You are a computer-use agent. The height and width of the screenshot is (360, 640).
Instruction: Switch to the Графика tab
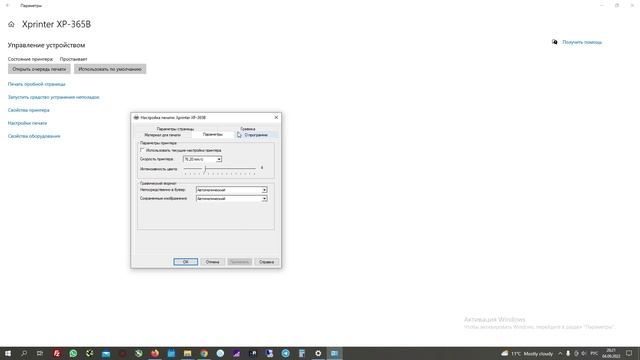click(248, 129)
